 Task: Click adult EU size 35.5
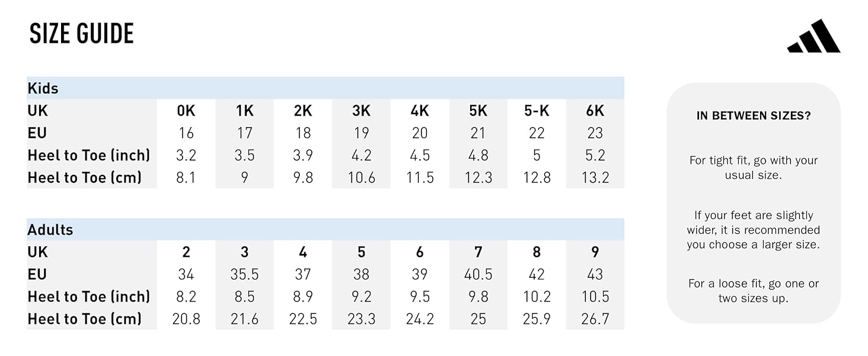click(244, 274)
